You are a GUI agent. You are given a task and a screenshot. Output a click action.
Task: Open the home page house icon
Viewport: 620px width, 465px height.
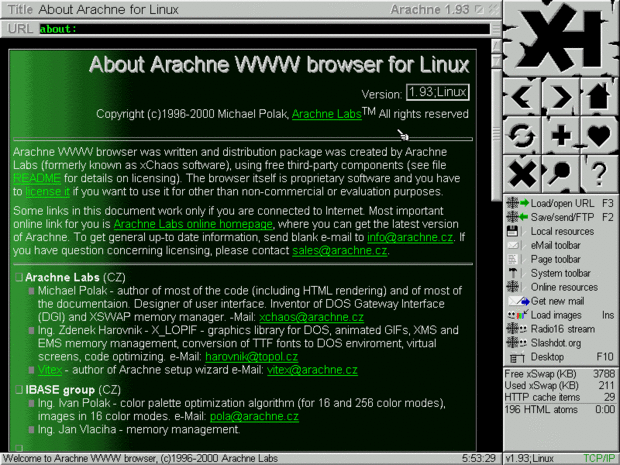[x=599, y=97]
